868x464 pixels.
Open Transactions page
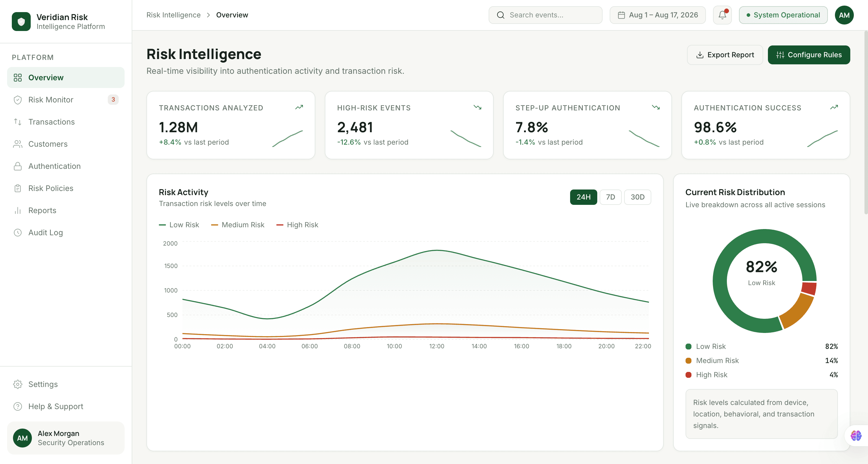click(x=66, y=122)
